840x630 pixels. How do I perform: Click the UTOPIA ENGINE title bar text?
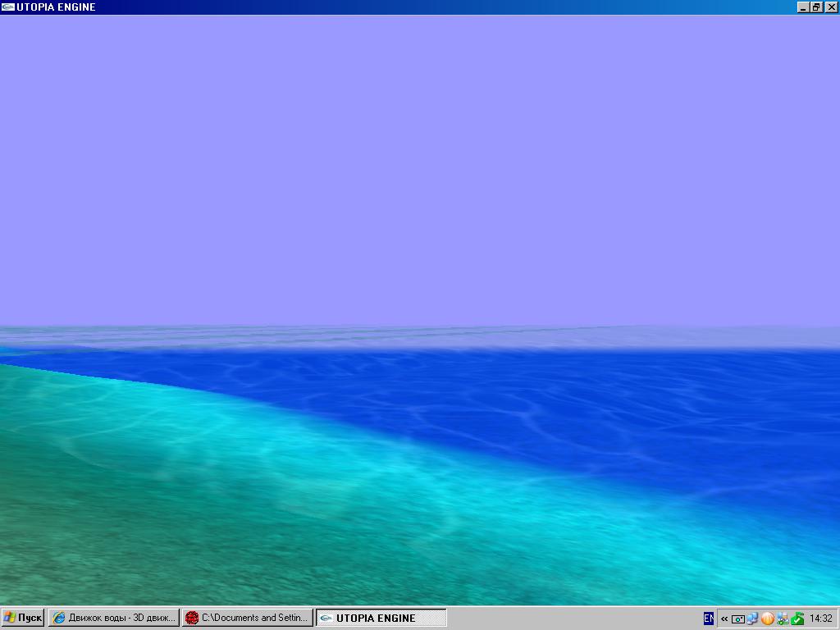point(56,7)
